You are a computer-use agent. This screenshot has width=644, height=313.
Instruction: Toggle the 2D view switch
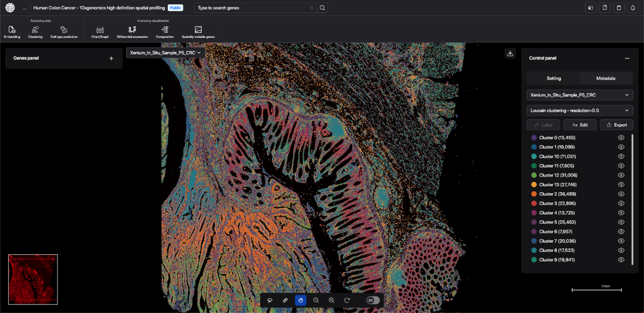[373, 300]
